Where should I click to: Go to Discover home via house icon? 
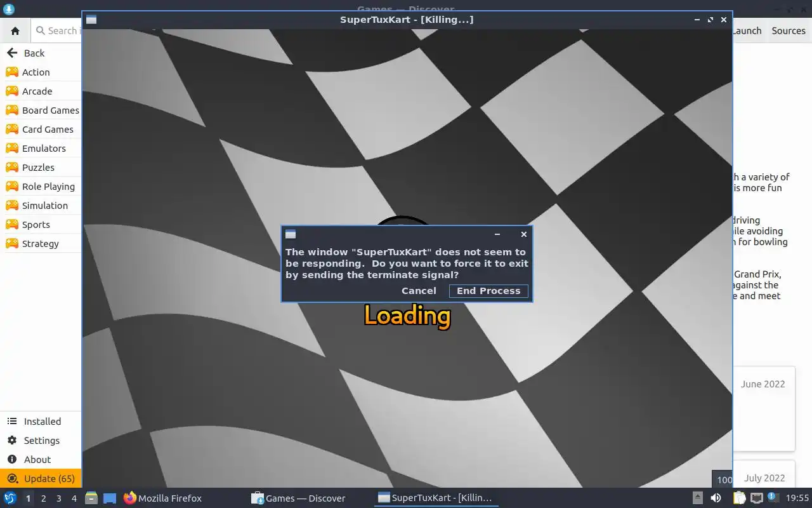(15, 30)
